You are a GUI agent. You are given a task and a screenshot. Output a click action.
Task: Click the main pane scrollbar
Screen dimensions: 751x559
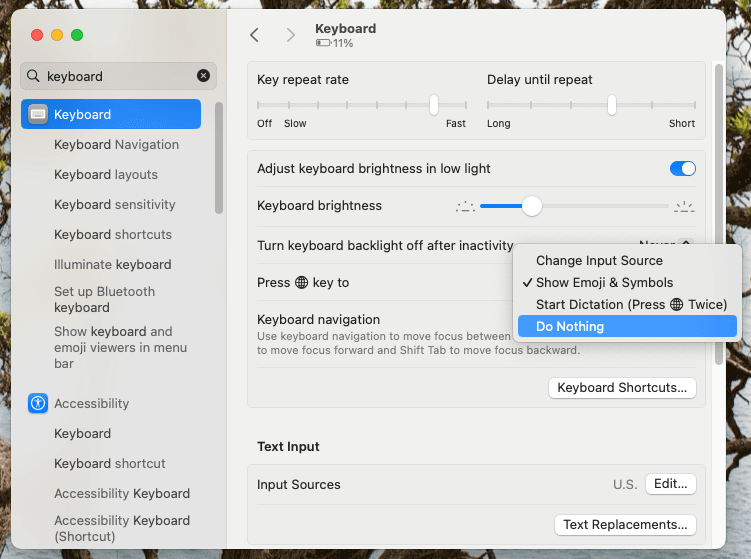718,215
